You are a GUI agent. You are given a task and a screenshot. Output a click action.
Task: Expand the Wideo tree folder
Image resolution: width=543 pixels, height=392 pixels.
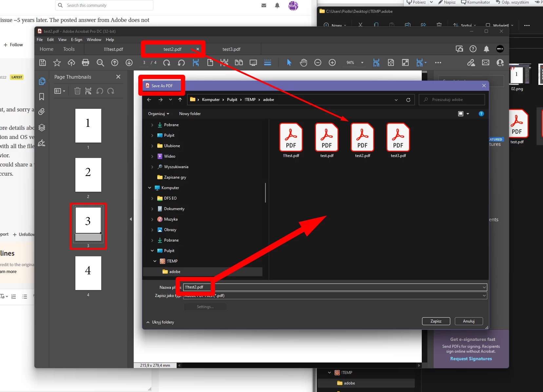click(x=152, y=156)
